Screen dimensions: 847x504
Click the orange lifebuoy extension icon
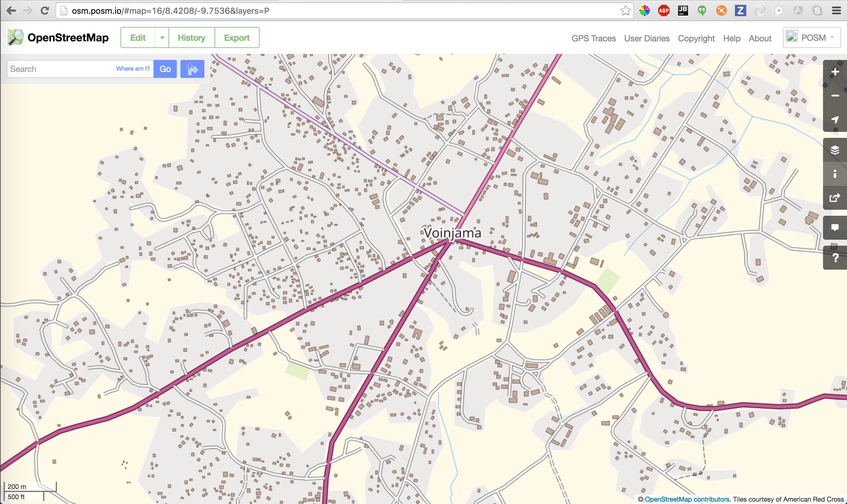pyautogui.click(x=721, y=10)
